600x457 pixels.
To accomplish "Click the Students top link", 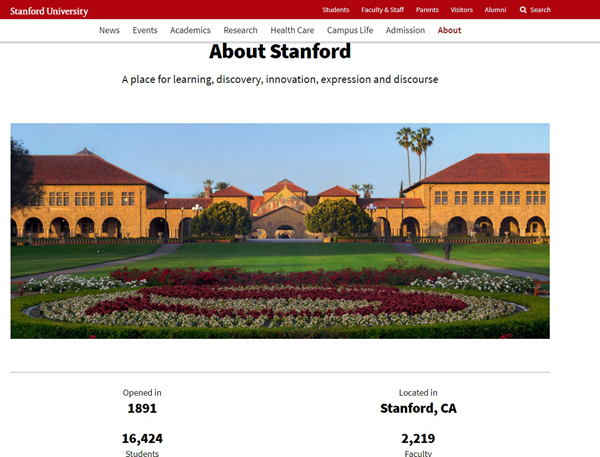I will point(336,10).
